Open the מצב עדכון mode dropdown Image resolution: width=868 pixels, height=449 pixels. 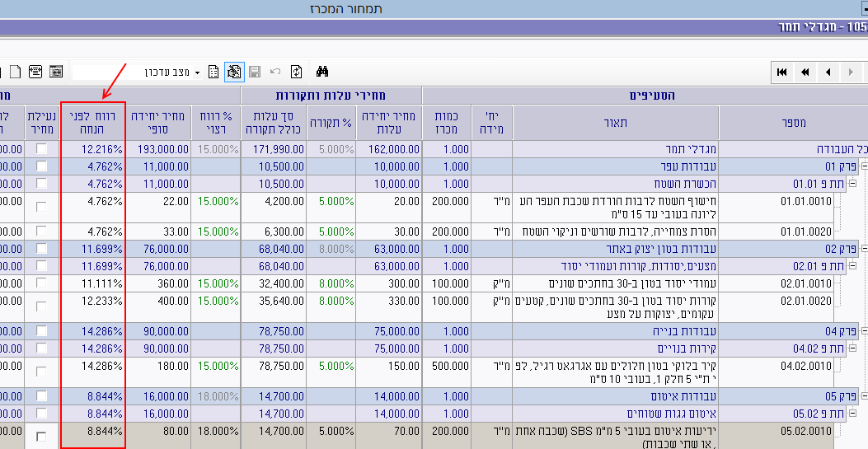tap(198, 72)
